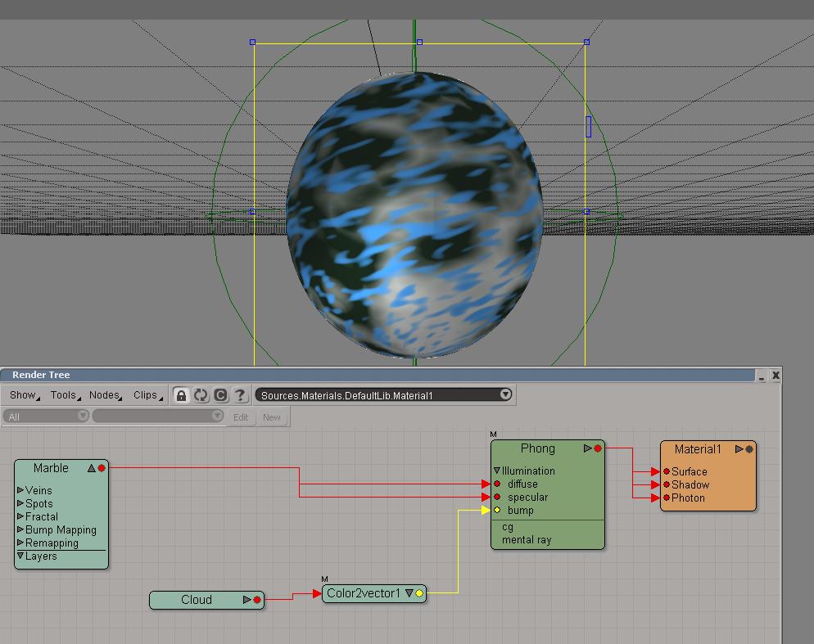Image resolution: width=814 pixels, height=644 pixels.
Task: Expand Remapping in the Marble node
Action: point(20,543)
